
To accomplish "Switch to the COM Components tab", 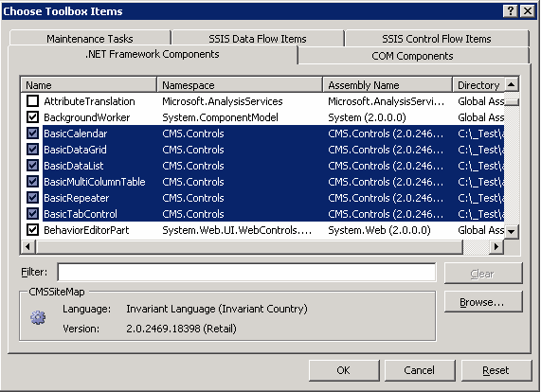I will pyautogui.click(x=413, y=56).
